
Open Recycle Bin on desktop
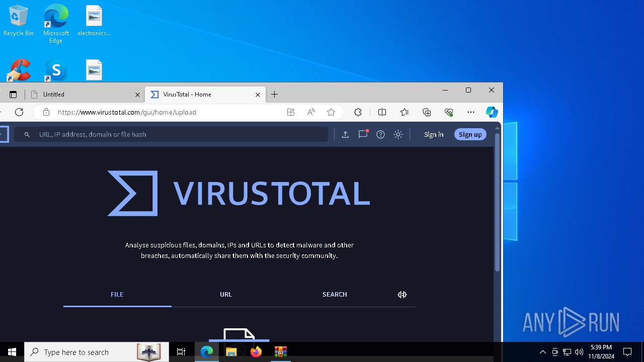click(x=19, y=21)
